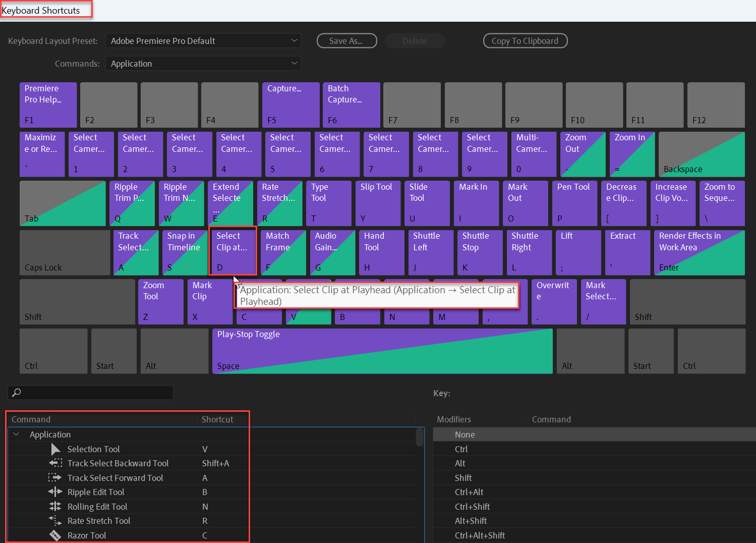Viewport: 756px width, 543px height.
Task: Select the semicolon Lift key
Action: (x=578, y=252)
